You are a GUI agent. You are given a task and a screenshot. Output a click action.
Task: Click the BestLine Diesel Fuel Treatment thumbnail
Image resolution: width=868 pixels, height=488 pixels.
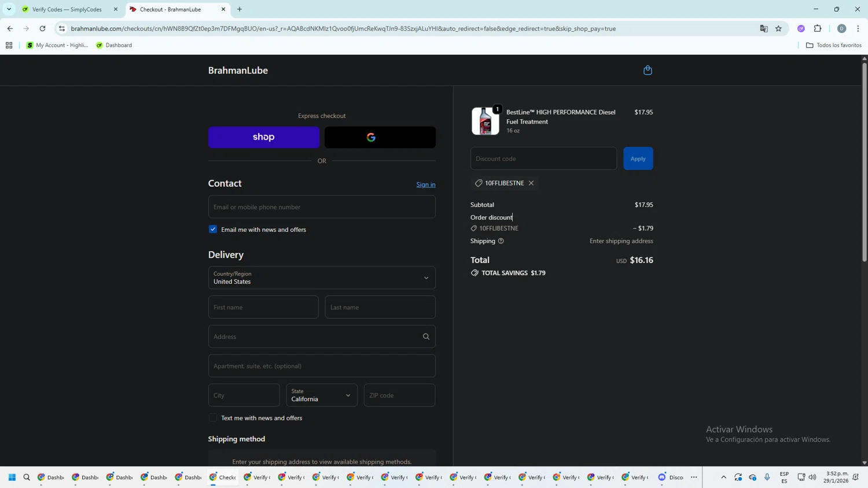point(486,121)
